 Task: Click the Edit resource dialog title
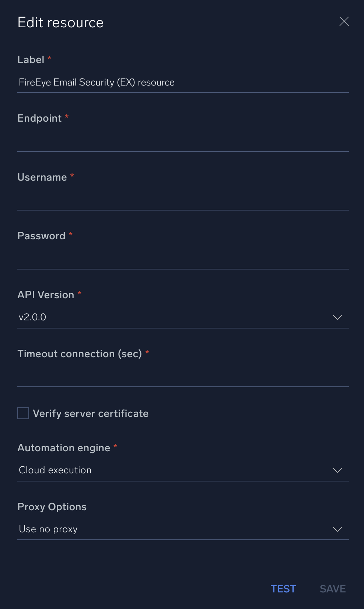click(60, 22)
